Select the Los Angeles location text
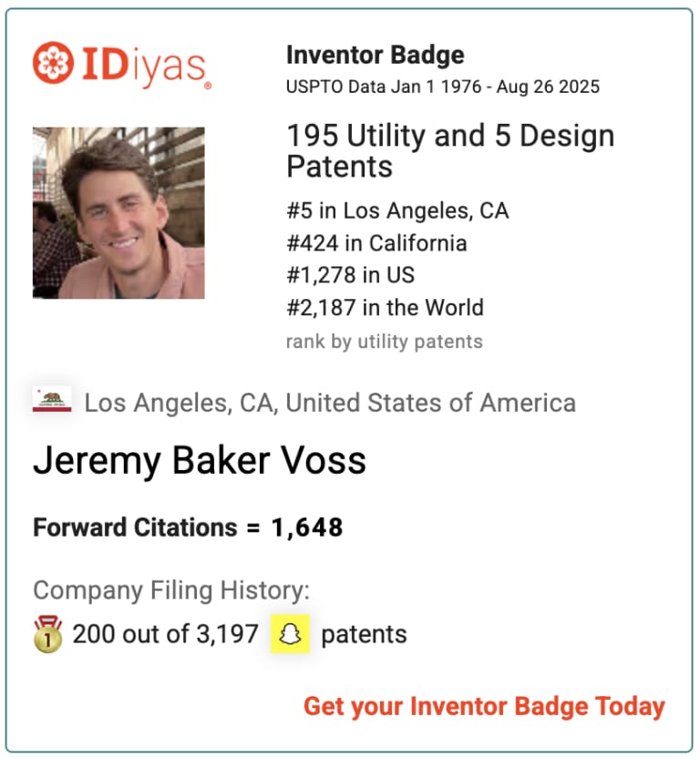The height and width of the screenshot is (758, 700). tap(330, 403)
